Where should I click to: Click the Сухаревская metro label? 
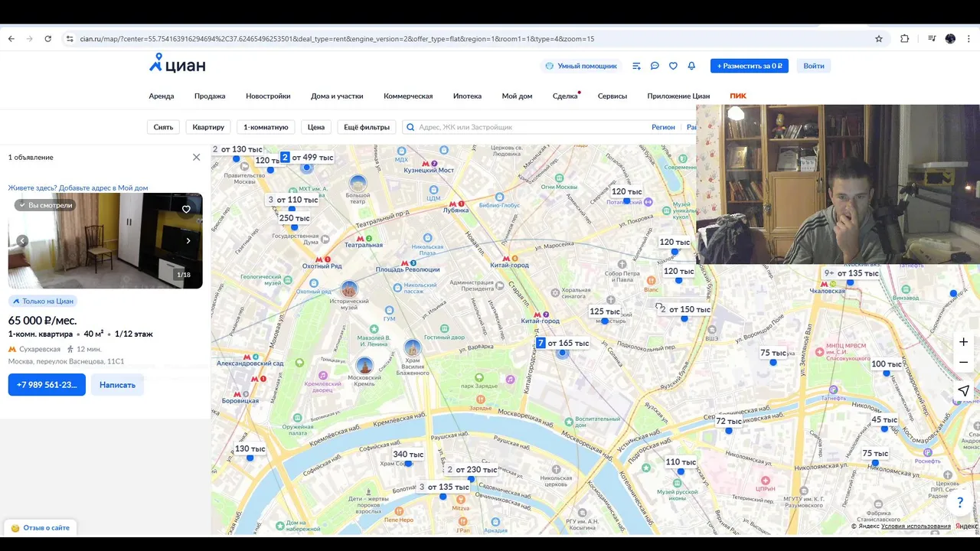pos(40,349)
